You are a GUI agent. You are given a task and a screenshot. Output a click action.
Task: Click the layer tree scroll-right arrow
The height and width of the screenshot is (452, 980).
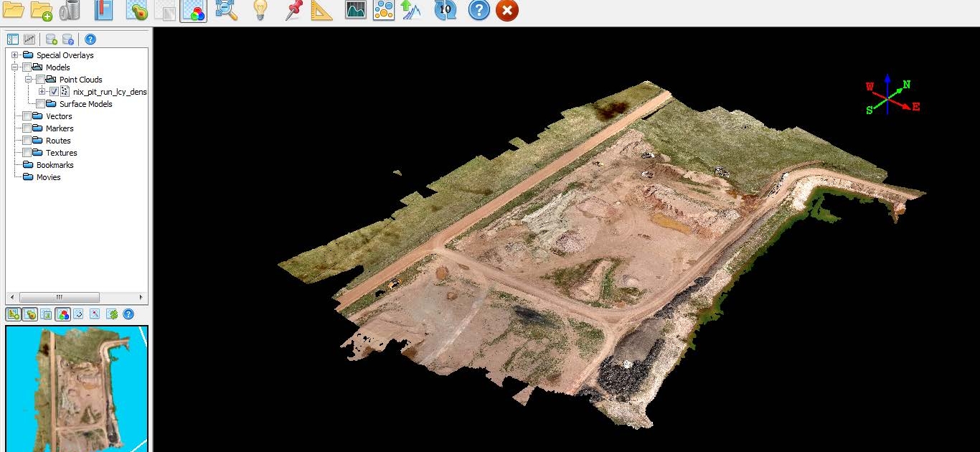point(141,297)
